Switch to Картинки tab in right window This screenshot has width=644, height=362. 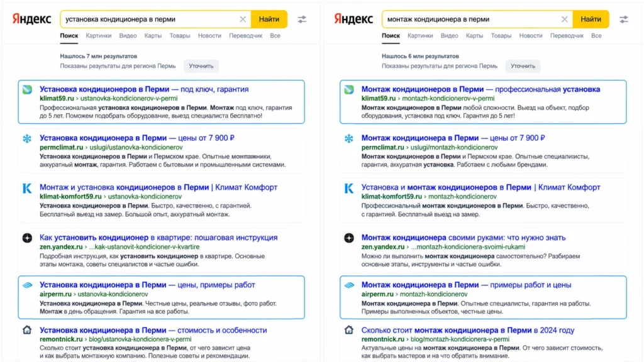pyautogui.click(x=420, y=36)
